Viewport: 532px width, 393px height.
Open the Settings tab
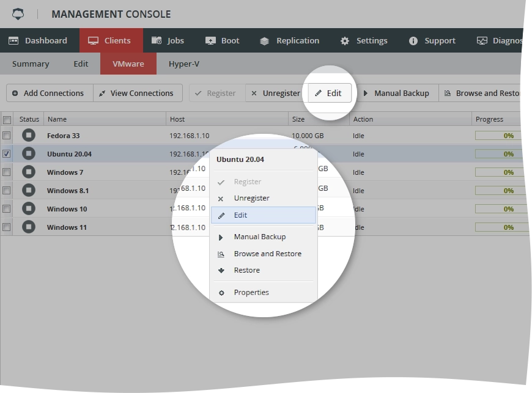point(364,41)
